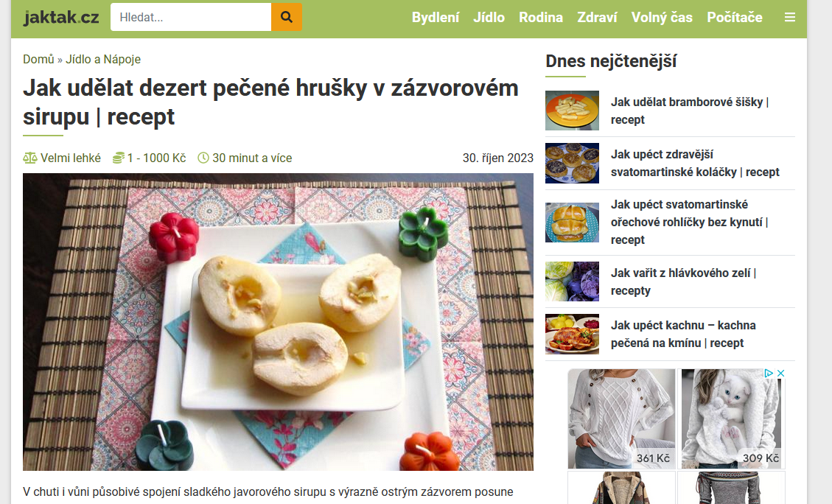Click the AdChoices triangle icon
The image size is (832, 504).
click(769, 374)
